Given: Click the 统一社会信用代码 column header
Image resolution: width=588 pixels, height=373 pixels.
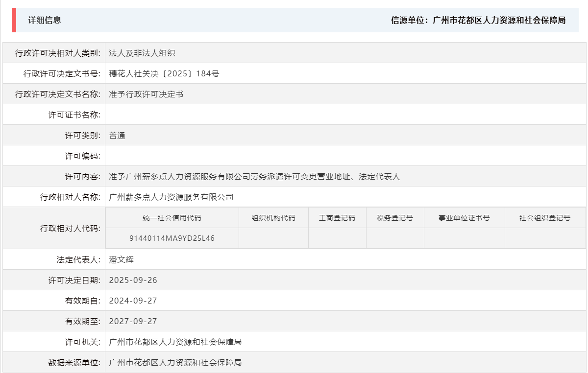Looking at the screenshot, I should coord(172,217).
